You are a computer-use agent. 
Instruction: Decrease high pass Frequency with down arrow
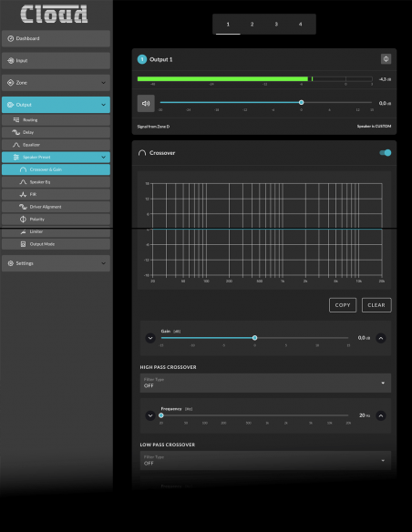click(x=150, y=415)
